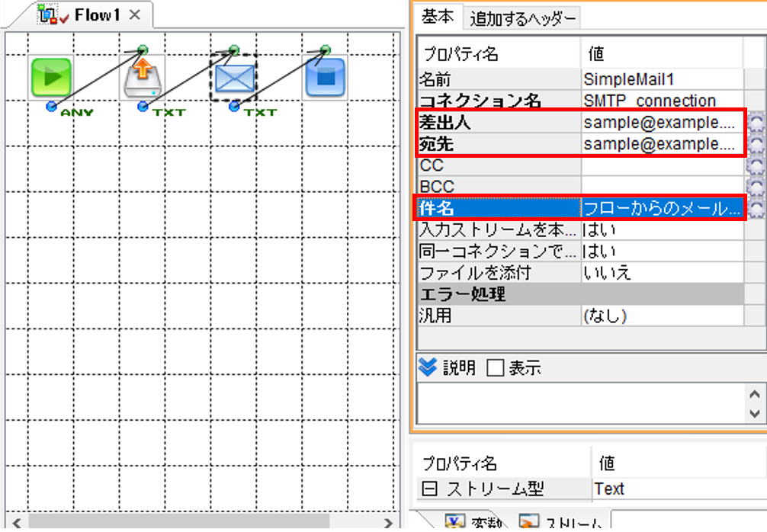Click the variable edit icon for 件名

point(756,208)
